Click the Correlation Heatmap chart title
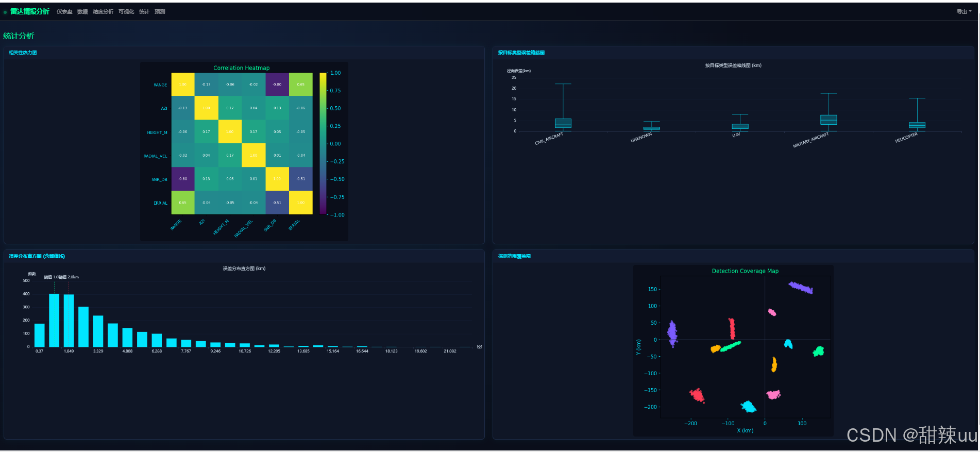 click(242, 68)
